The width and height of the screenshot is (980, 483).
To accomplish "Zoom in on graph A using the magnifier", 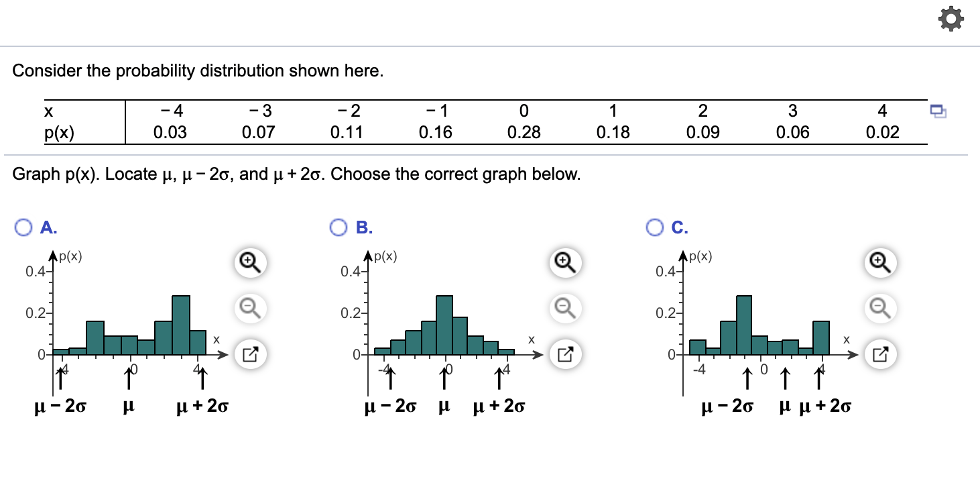I will click(x=249, y=262).
